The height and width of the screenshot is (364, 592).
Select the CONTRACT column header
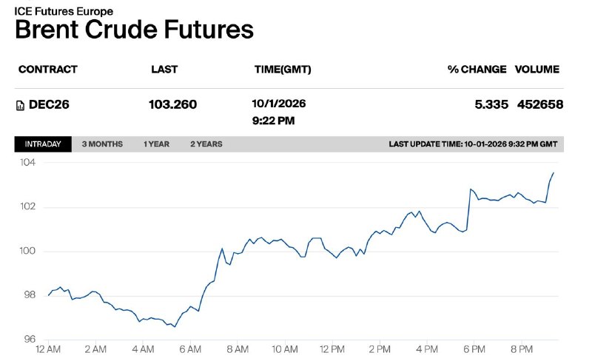48,70
